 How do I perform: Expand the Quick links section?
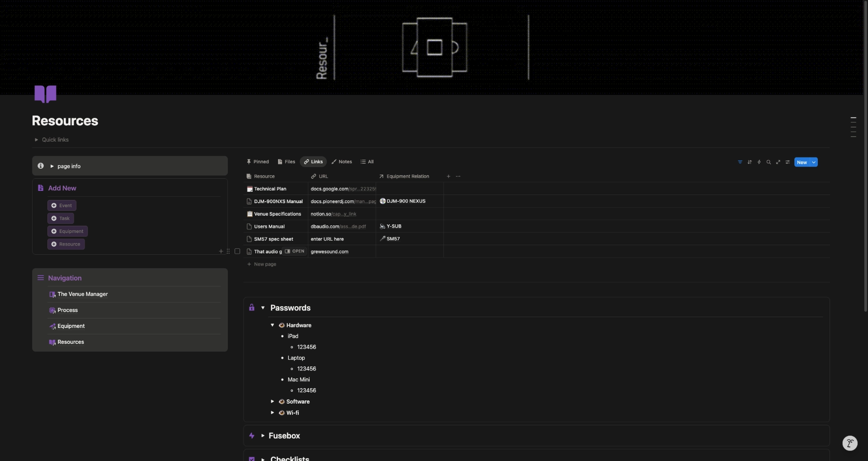coord(36,139)
